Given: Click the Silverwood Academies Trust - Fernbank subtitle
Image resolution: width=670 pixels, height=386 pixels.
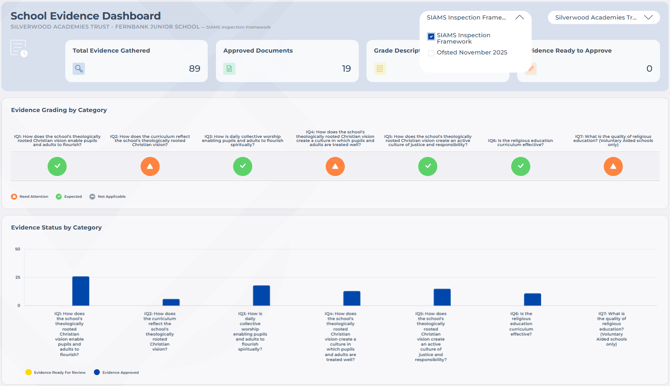Looking at the screenshot, I should pyautogui.click(x=105, y=27).
